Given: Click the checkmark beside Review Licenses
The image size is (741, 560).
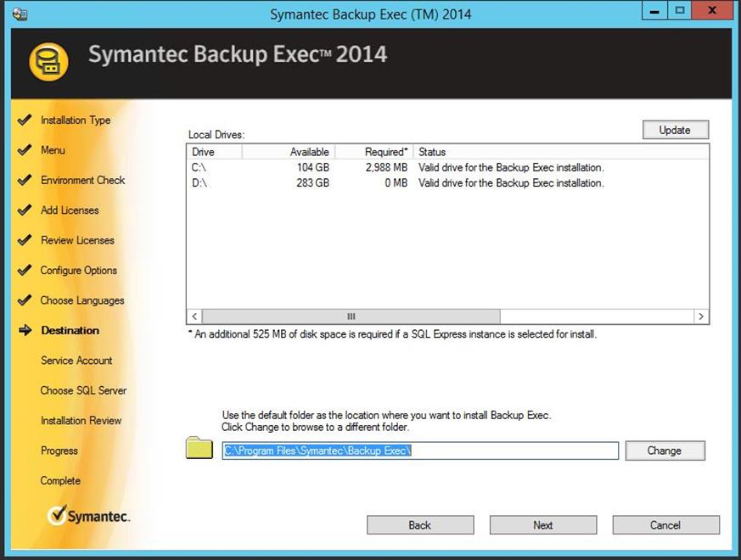Looking at the screenshot, I should click(x=25, y=240).
